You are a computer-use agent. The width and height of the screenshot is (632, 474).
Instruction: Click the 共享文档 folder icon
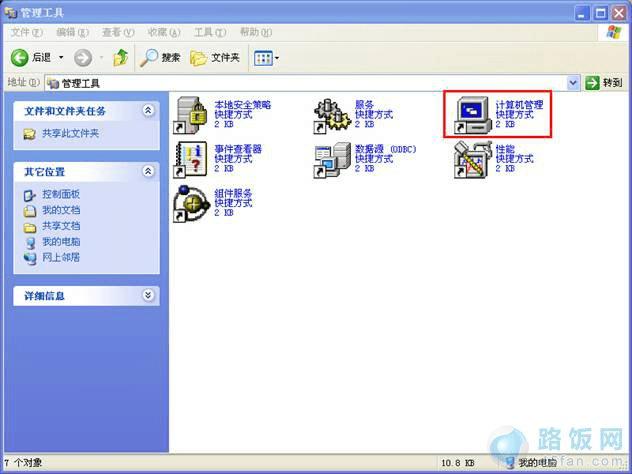point(29,227)
